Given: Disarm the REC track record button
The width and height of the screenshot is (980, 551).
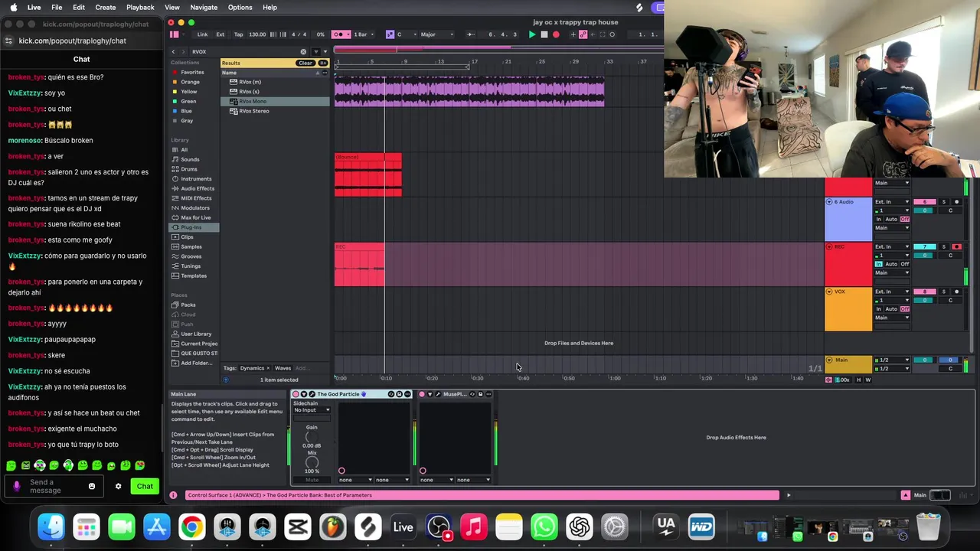Looking at the screenshot, I should coord(956,246).
